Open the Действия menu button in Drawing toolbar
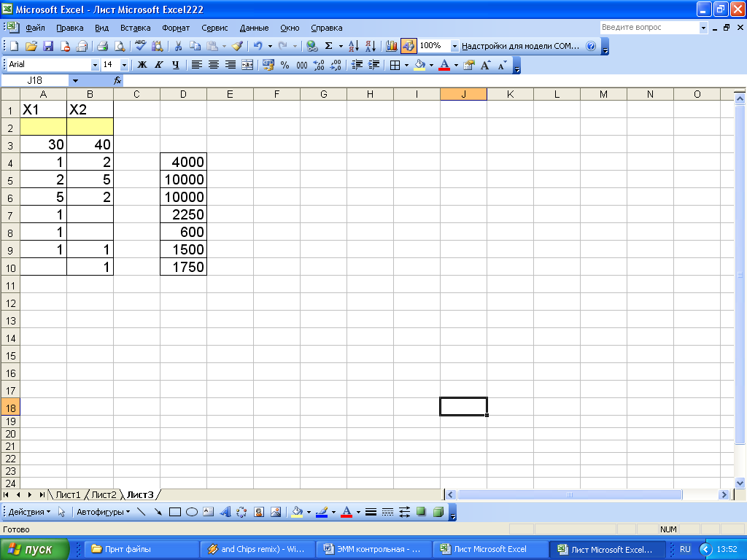This screenshot has width=747, height=560. pyautogui.click(x=29, y=512)
